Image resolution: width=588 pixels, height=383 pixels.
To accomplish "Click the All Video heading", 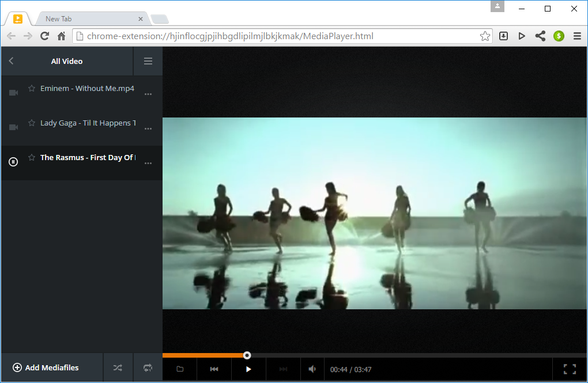I will tap(67, 61).
